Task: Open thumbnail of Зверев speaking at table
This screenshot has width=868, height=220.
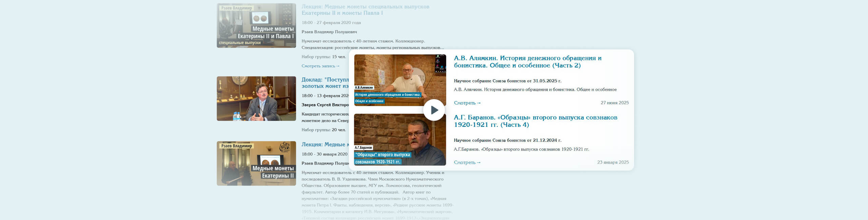Action: (x=256, y=98)
